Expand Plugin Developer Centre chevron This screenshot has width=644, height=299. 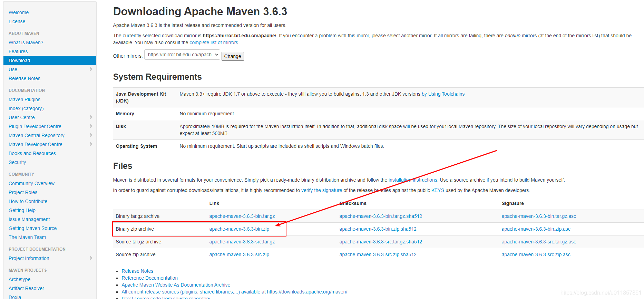(x=91, y=126)
